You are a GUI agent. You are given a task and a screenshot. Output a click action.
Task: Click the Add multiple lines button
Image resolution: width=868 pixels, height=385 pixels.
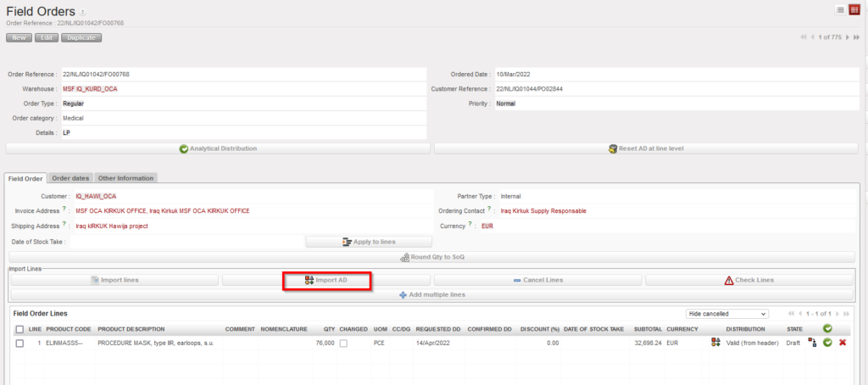432,294
